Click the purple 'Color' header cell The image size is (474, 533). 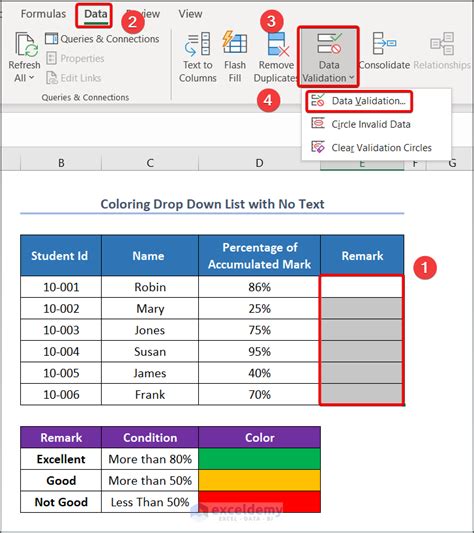259,437
